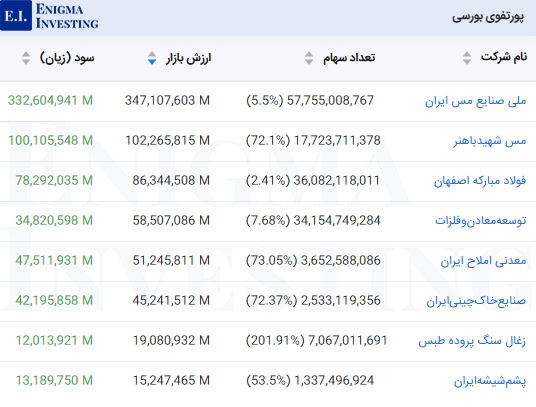
Task: Open company link توسعه‌معادن‌وفلزات
Action: [x=481, y=220]
